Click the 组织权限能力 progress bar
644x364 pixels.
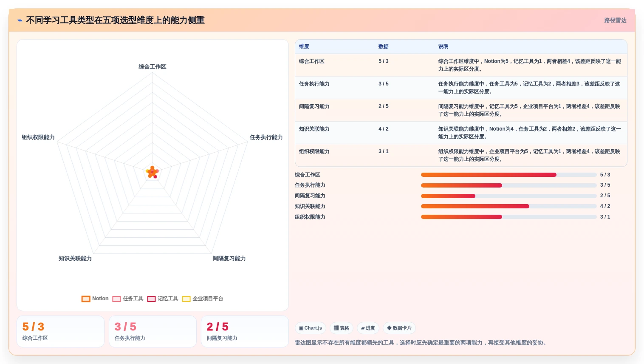[x=509, y=217]
